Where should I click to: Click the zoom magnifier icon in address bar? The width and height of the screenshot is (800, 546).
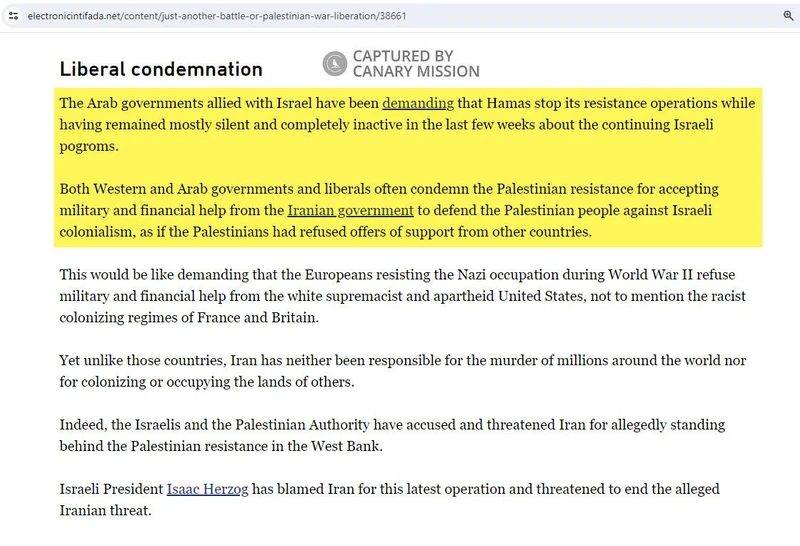pyautogui.click(x=788, y=18)
